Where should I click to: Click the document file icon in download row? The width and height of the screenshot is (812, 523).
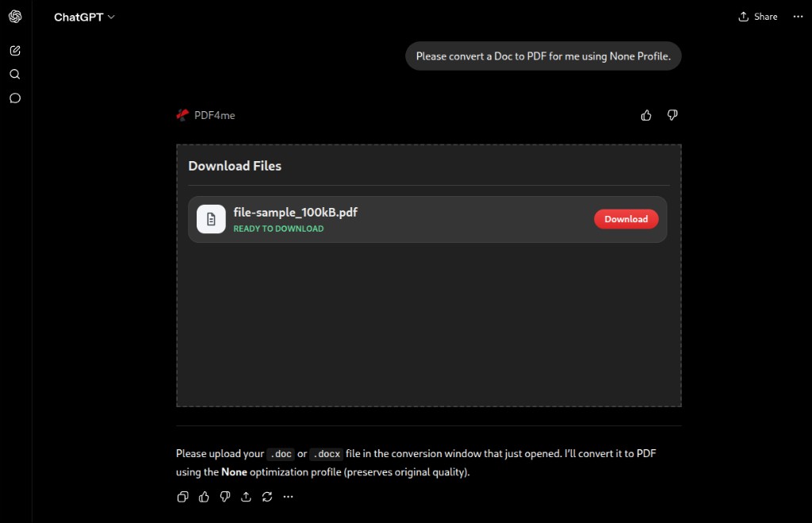click(211, 219)
